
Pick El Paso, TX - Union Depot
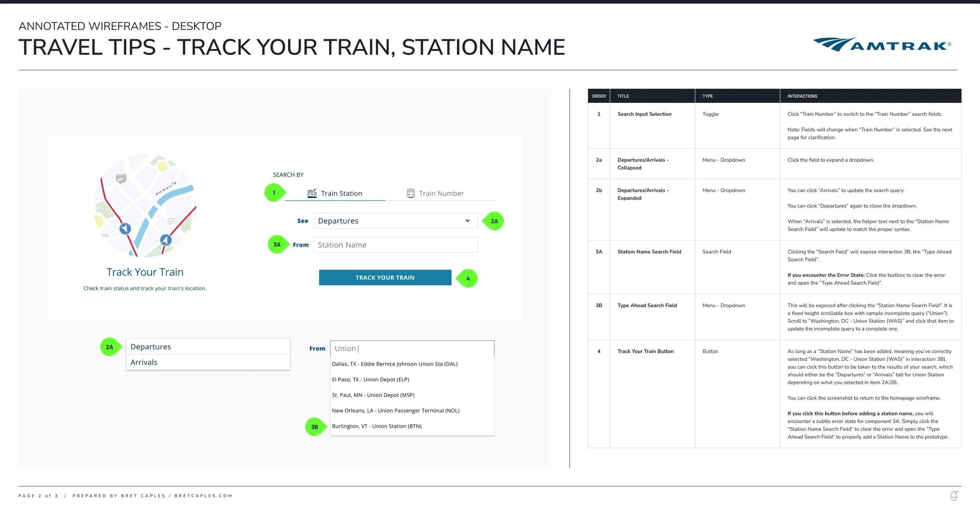pyautogui.click(x=370, y=379)
